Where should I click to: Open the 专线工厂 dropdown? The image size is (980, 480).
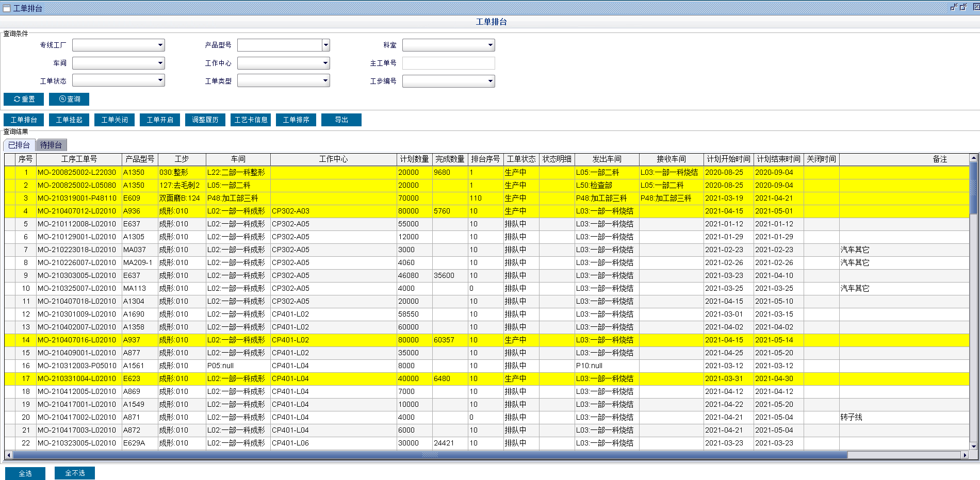click(160, 45)
